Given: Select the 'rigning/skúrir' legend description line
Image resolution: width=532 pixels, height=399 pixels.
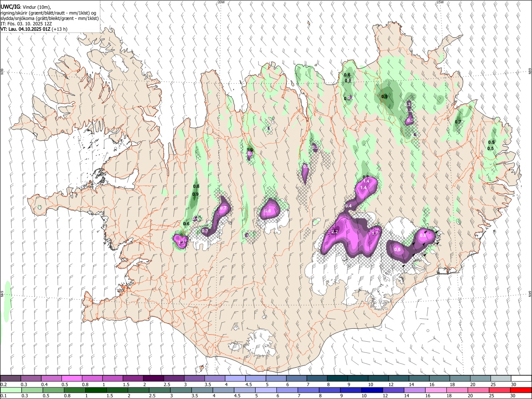Looking at the screenshot, I should pos(48,13).
